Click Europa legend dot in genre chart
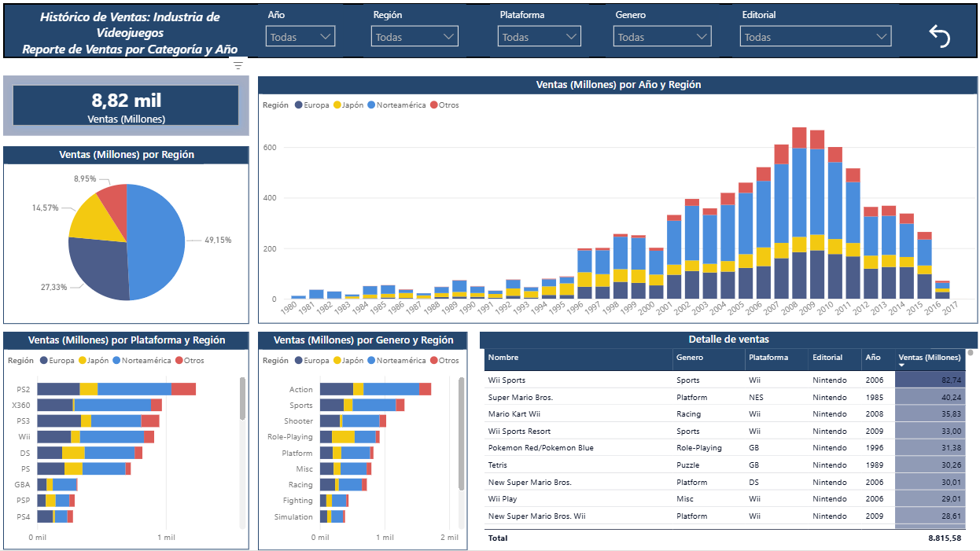The height and width of the screenshot is (551, 980). (x=299, y=361)
